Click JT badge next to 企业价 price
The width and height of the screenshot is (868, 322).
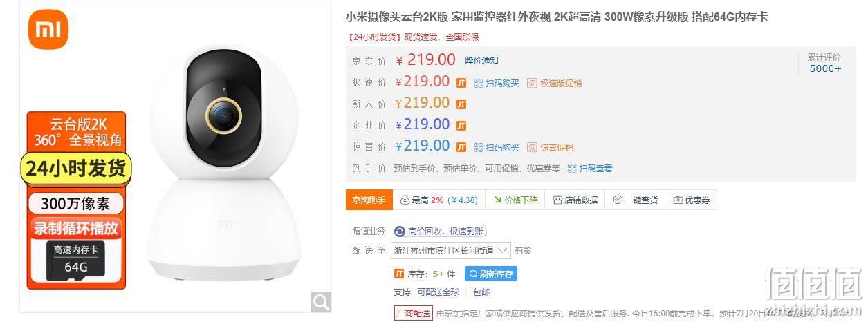[461, 126]
